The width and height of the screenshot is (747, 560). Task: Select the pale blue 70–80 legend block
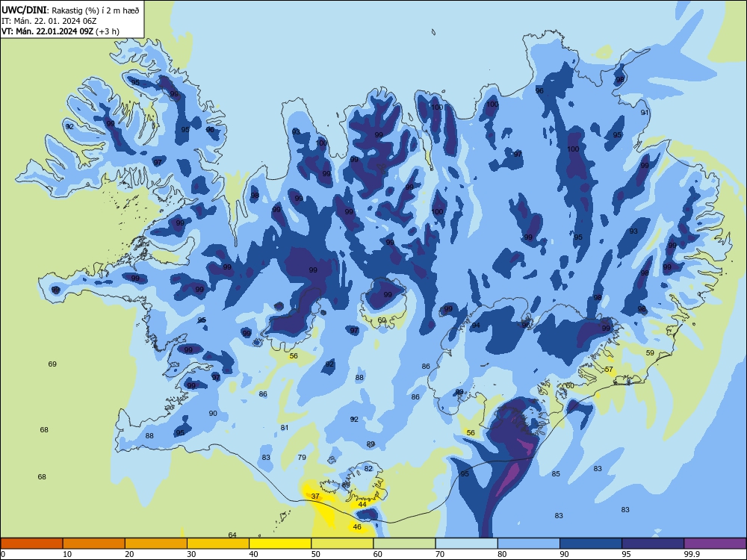[466, 544]
